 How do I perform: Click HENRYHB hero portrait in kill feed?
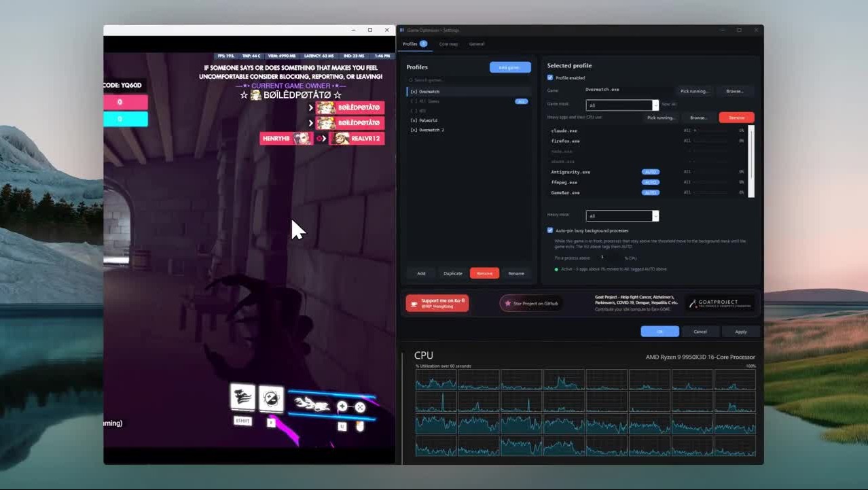[303, 139]
